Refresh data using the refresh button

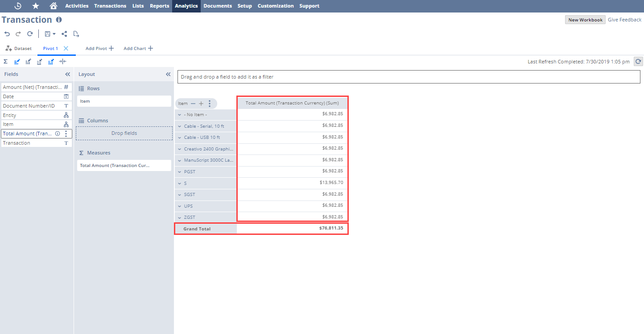point(638,62)
